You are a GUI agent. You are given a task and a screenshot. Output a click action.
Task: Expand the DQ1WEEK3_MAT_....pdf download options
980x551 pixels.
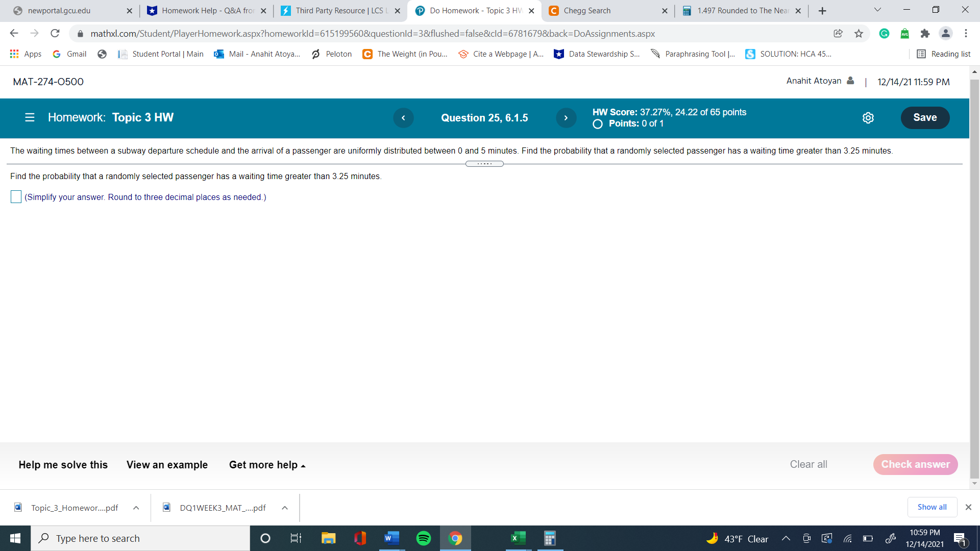click(x=285, y=508)
